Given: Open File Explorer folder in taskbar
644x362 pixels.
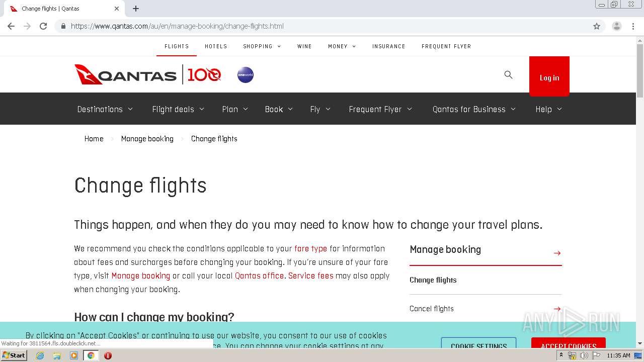Looking at the screenshot, I should tap(57, 355).
